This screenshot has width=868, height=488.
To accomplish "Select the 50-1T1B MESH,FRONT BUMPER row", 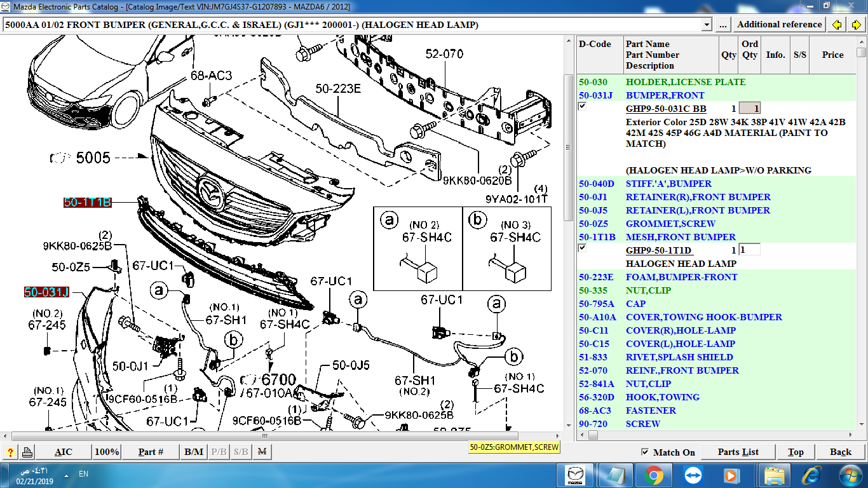I will click(715, 237).
